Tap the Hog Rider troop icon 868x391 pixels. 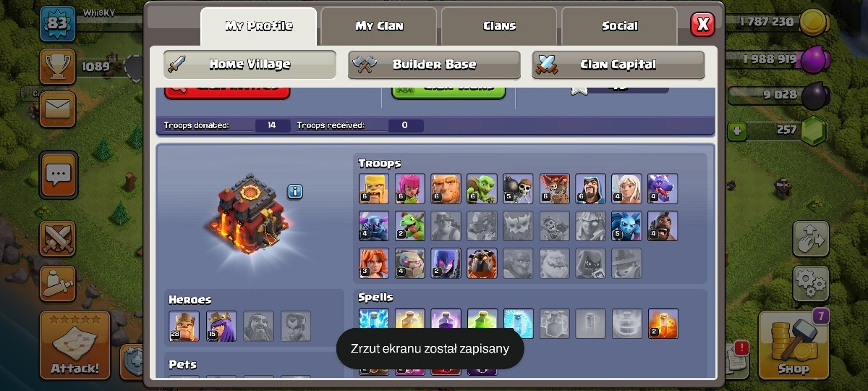pos(663,226)
